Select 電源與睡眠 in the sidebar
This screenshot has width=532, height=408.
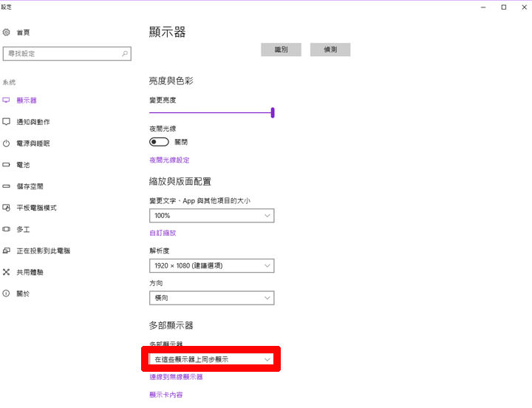tap(33, 143)
